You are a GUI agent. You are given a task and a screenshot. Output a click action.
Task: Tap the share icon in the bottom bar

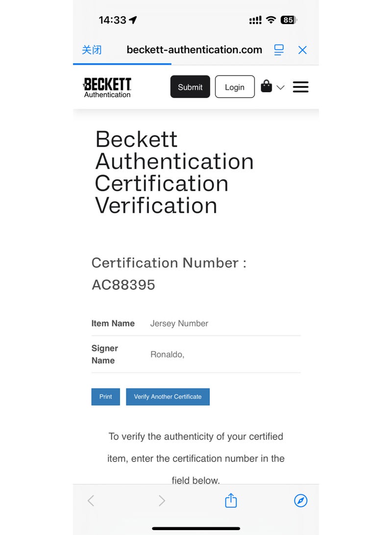(x=231, y=501)
